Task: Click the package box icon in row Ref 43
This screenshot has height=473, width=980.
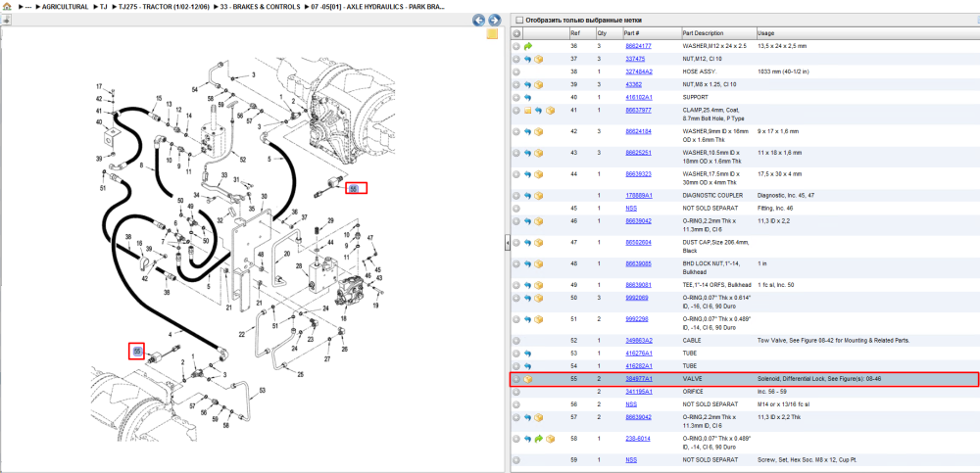Action: click(539, 153)
